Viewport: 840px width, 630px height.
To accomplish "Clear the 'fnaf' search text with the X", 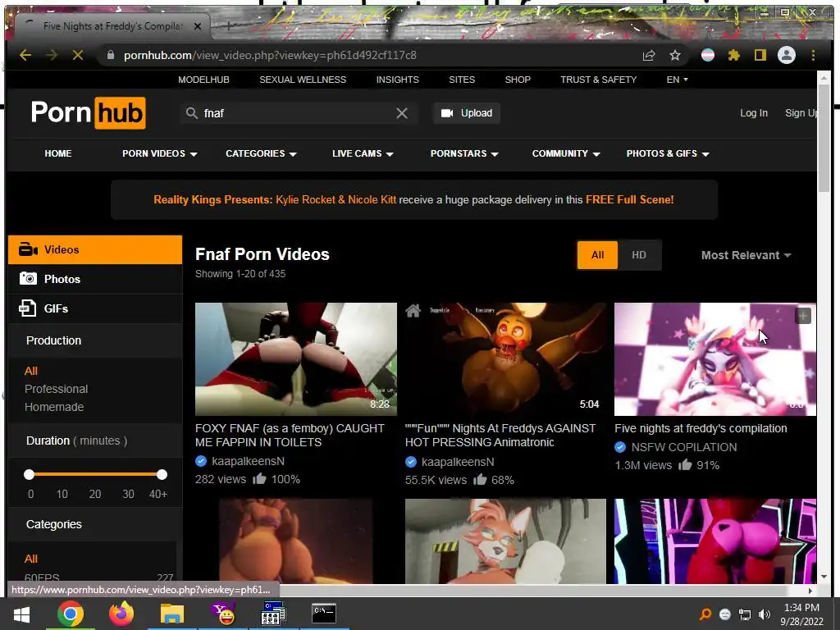I will 402,113.
